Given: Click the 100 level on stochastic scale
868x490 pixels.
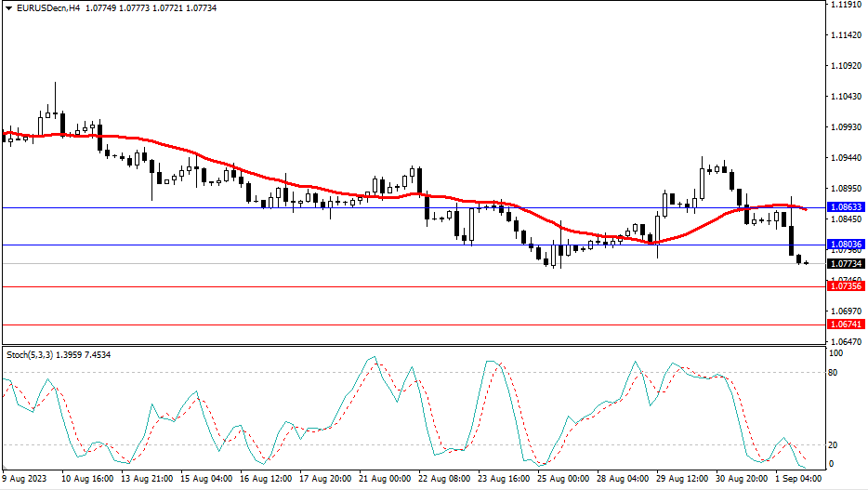Looking at the screenshot, I should (835, 354).
